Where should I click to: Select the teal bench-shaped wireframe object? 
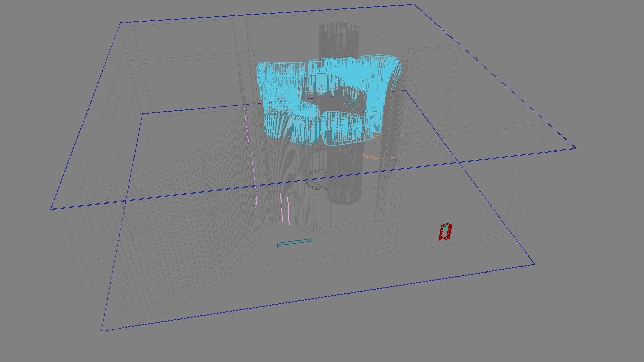(x=294, y=243)
